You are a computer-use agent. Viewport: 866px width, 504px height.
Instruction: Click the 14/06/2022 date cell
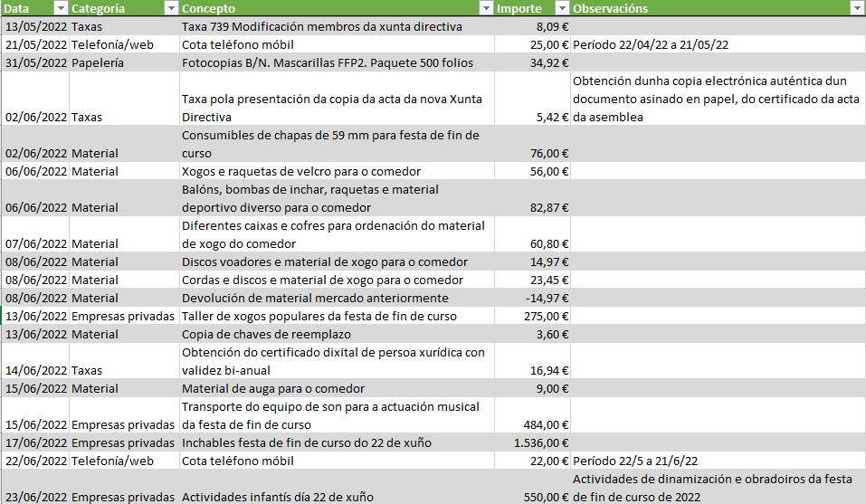click(36, 370)
